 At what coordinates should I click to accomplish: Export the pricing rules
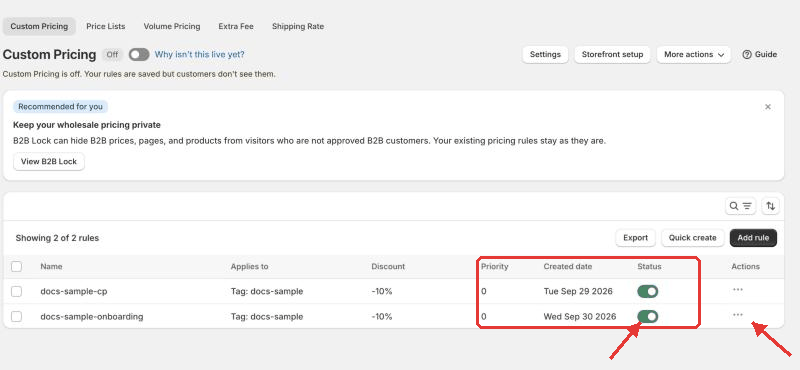point(636,238)
